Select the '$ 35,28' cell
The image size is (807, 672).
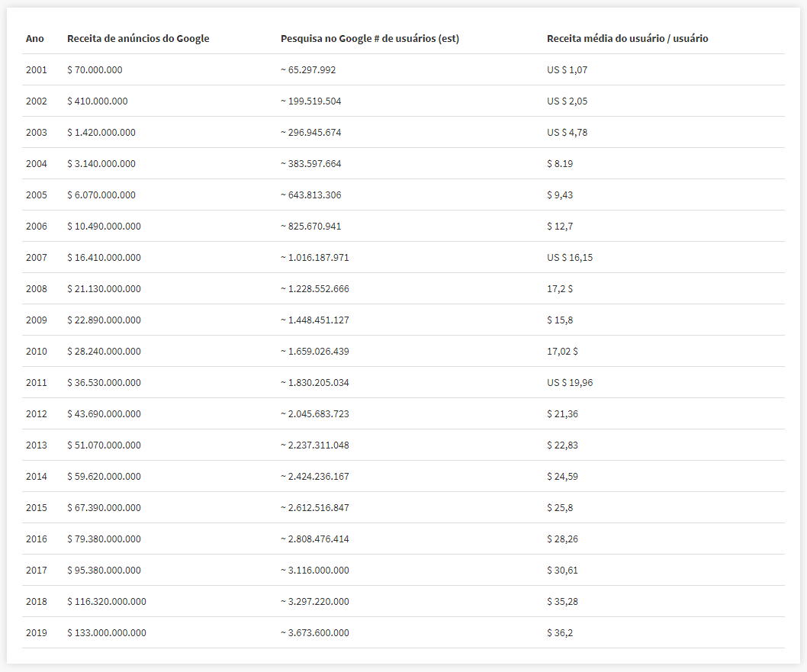pos(562,602)
